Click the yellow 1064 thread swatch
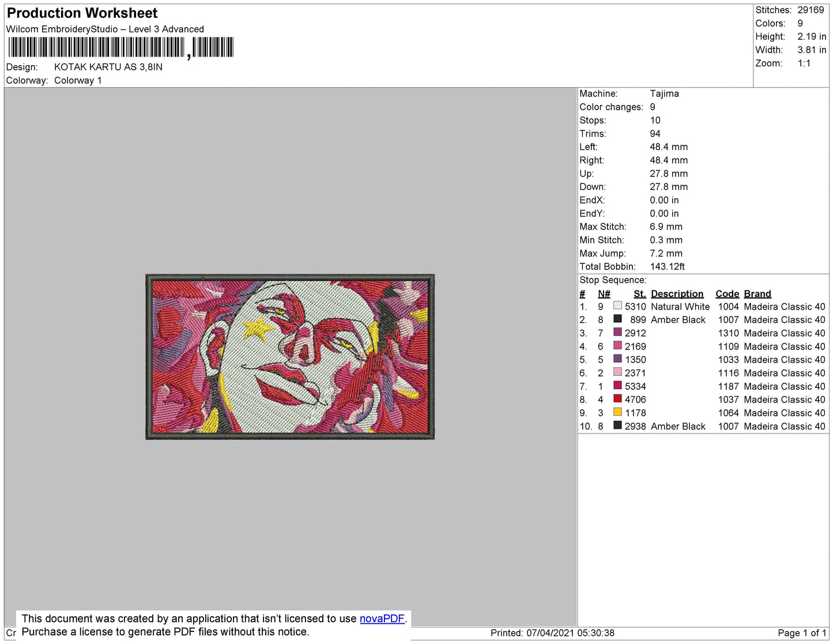The width and height of the screenshot is (833, 644). pos(617,412)
